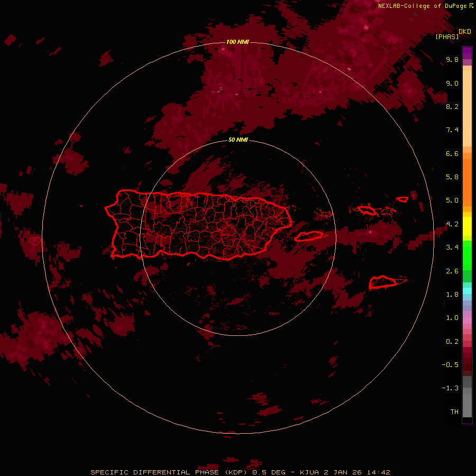Click the -0.5 value on color scale
The width and height of the screenshot is (476, 476).
point(450,365)
